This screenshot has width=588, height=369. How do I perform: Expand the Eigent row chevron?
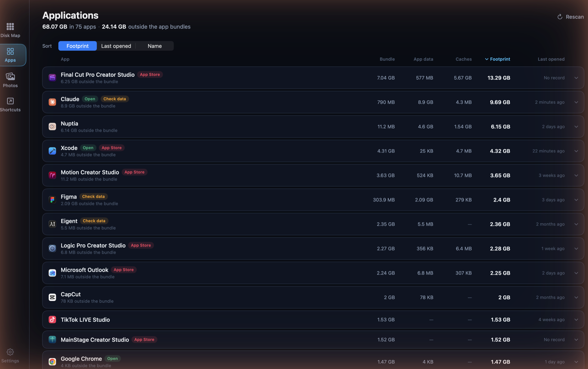coord(576,224)
